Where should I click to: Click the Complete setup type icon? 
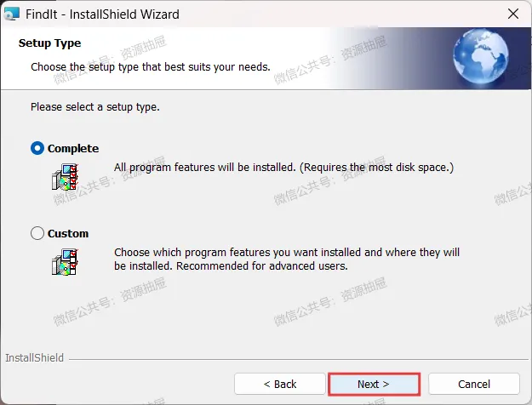[66, 177]
